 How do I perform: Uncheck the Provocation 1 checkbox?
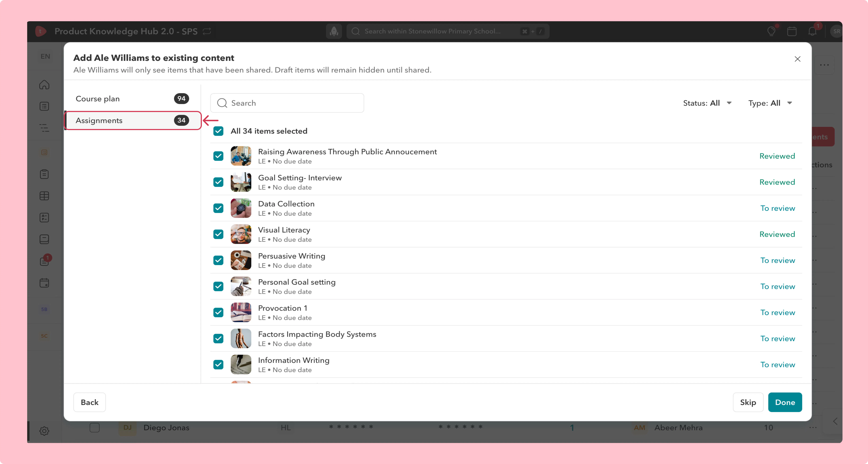pyautogui.click(x=218, y=312)
